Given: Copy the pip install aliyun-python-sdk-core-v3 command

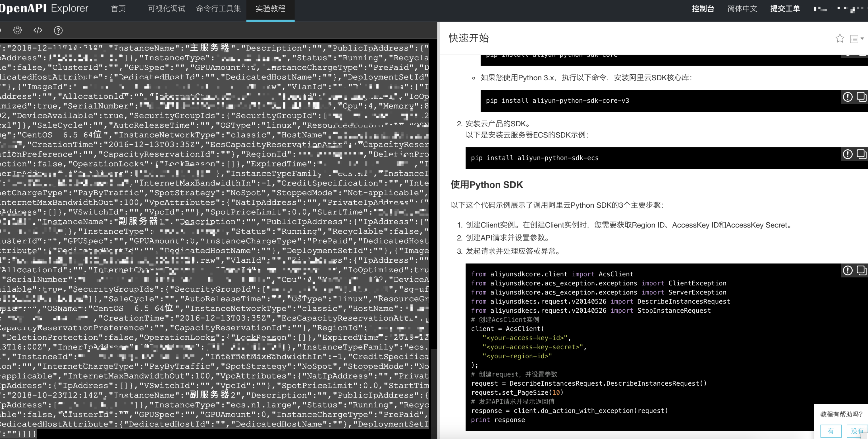Looking at the screenshot, I should [x=861, y=97].
